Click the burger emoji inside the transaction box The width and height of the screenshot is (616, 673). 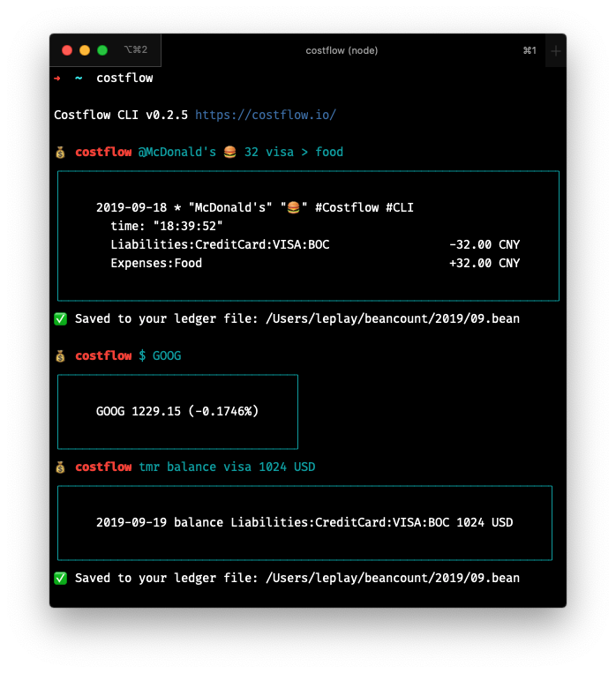coord(293,208)
